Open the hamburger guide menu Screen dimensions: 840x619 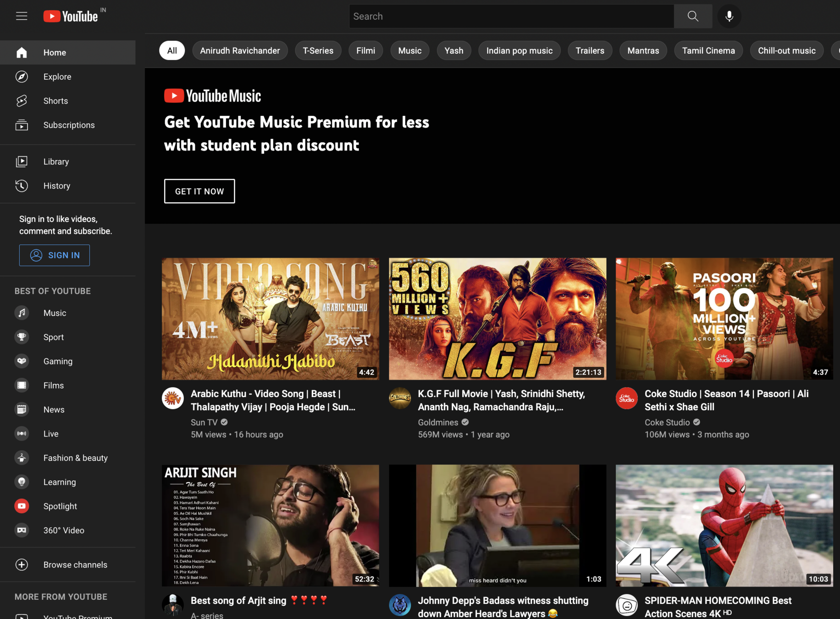point(22,16)
